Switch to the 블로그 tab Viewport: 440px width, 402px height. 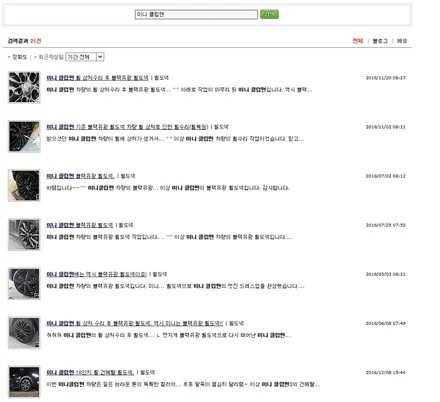[x=380, y=41]
